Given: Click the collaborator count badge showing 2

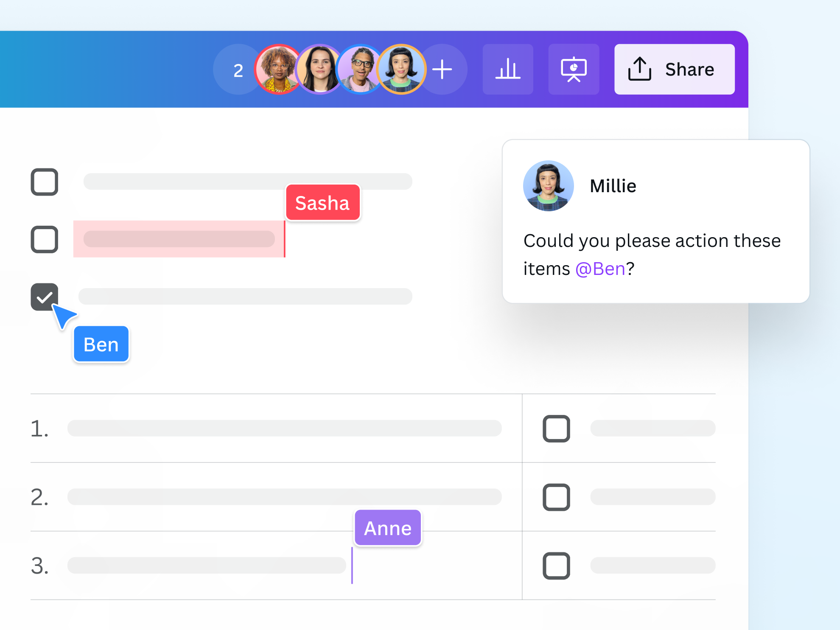Looking at the screenshot, I should [x=238, y=69].
